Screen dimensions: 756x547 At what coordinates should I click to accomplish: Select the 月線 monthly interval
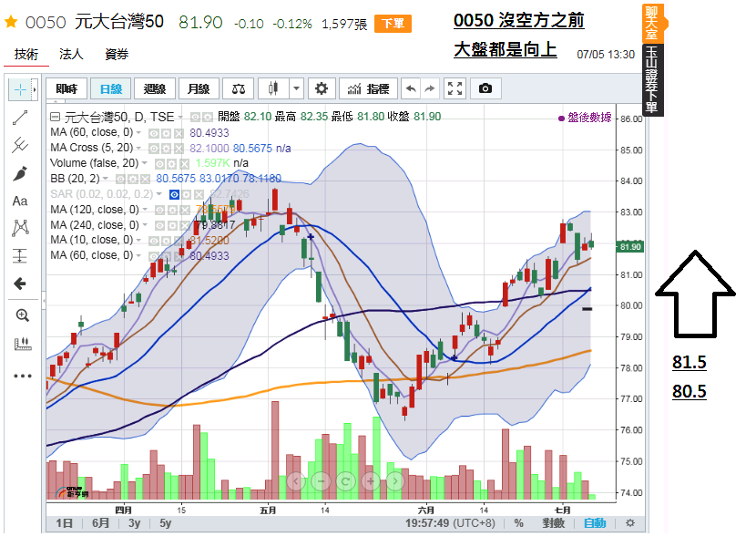(x=199, y=88)
